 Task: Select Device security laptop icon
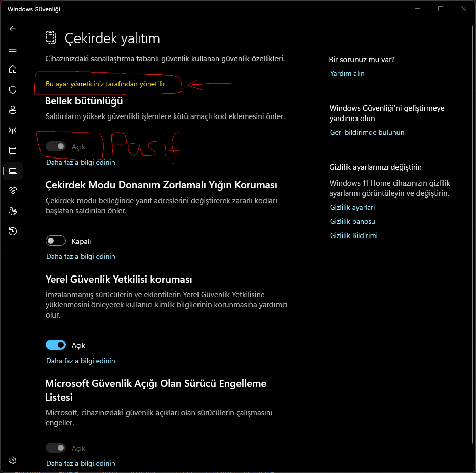(x=13, y=171)
